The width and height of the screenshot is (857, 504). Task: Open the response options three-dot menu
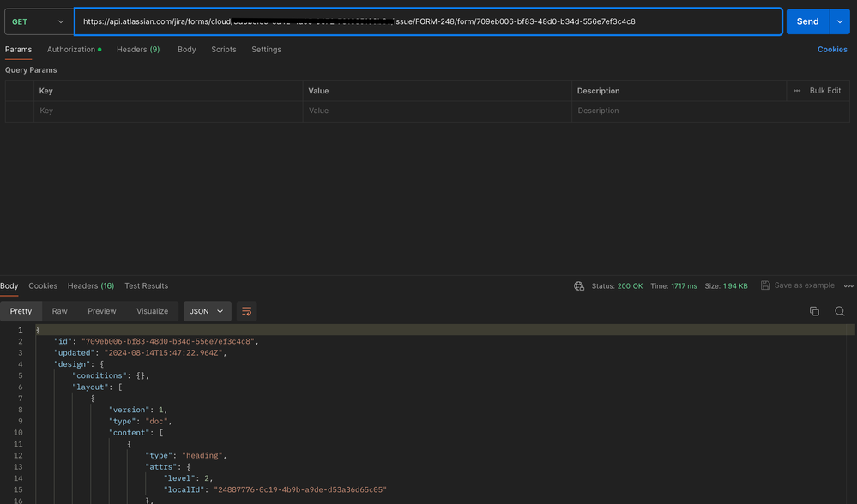click(848, 285)
